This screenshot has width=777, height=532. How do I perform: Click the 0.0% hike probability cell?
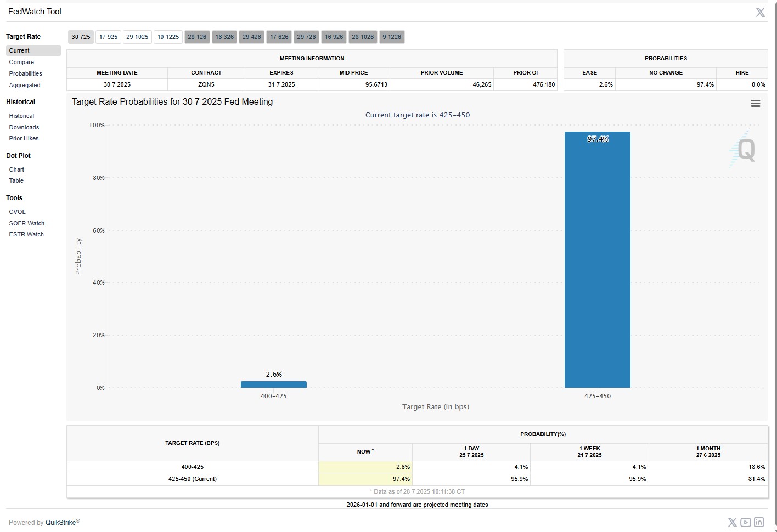(742, 84)
